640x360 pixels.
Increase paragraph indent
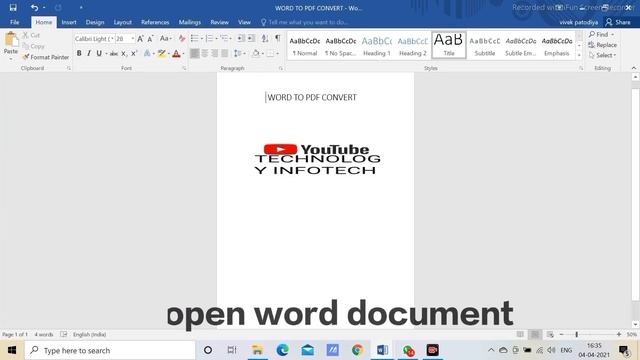[251, 38]
